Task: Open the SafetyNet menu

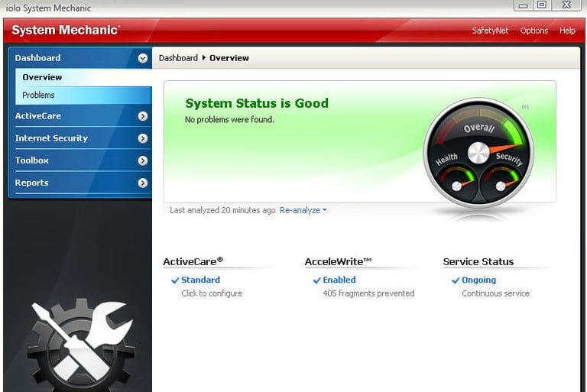Action: (489, 31)
